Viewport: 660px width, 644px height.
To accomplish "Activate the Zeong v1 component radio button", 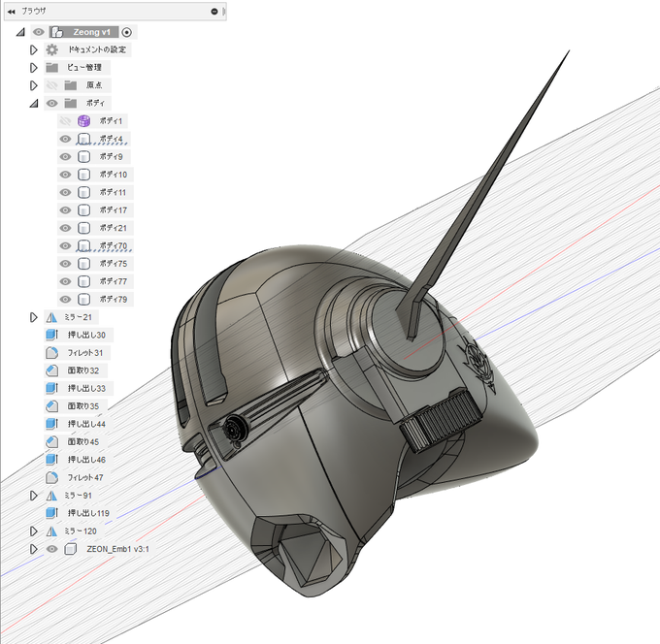I will 127,32.
